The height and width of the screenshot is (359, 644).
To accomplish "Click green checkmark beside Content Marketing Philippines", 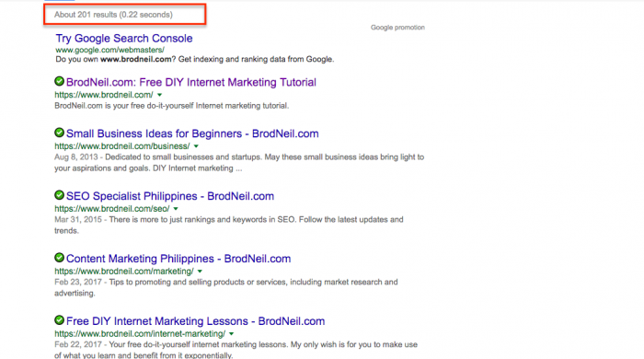I will pos(59,258).
